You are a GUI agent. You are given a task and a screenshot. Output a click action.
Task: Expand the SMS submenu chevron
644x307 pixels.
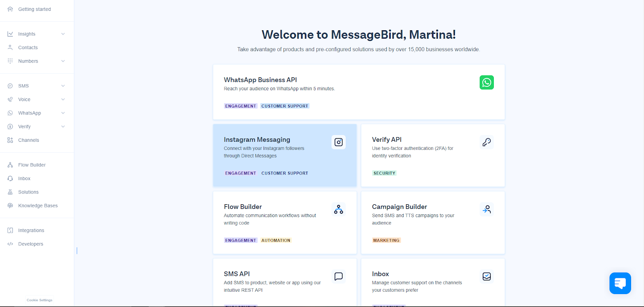[63, 86]
